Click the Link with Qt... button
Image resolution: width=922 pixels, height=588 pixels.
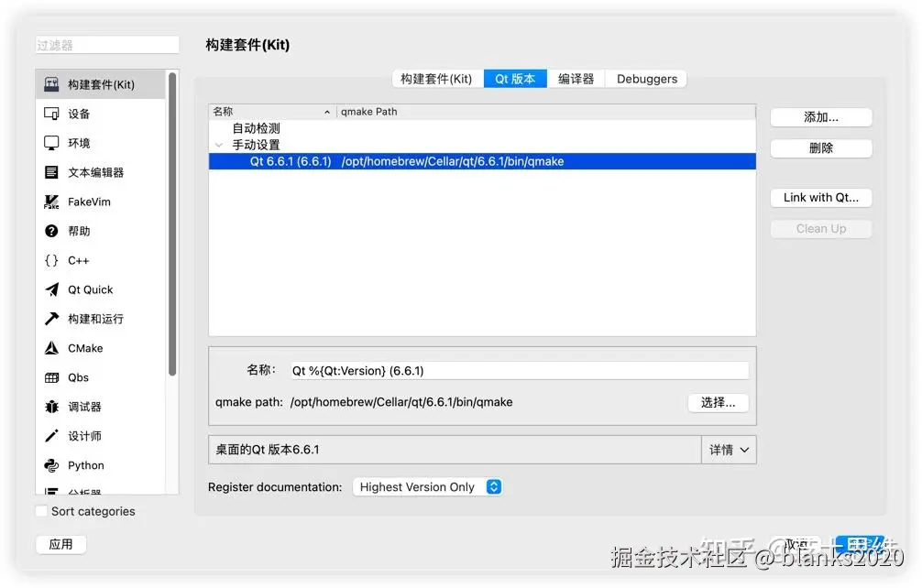tap(821, 198)
